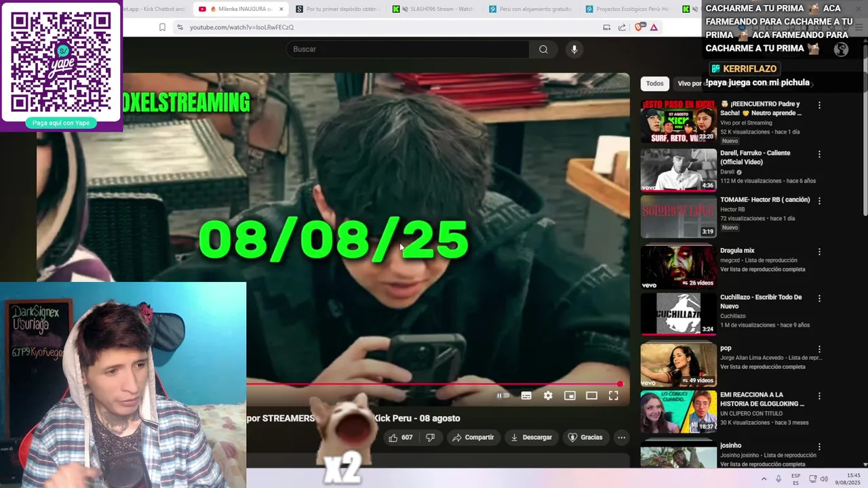Show hidden system tray icons chevron
The width and height of the screenshot is (868, 488).
(764, 479)
